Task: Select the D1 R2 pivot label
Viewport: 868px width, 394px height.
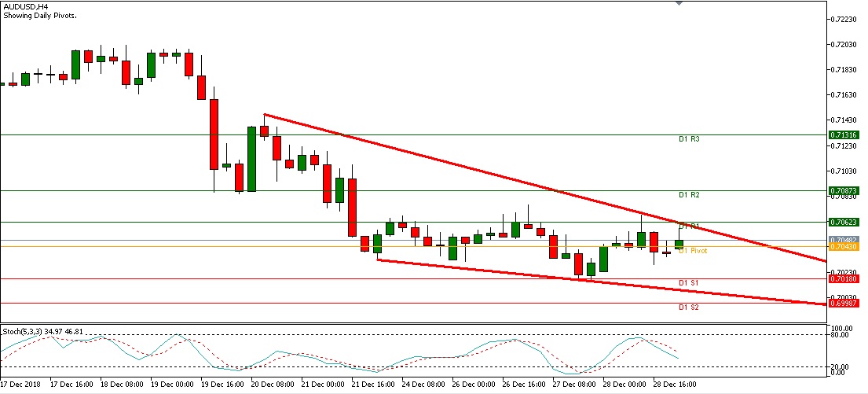Action: [x=689, y=195]
